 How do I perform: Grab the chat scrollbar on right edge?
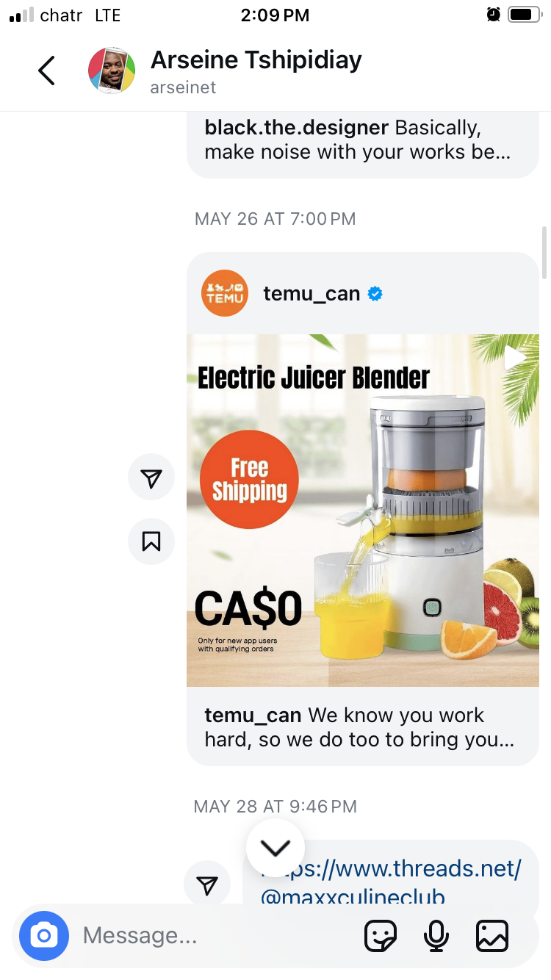(544, 253)
